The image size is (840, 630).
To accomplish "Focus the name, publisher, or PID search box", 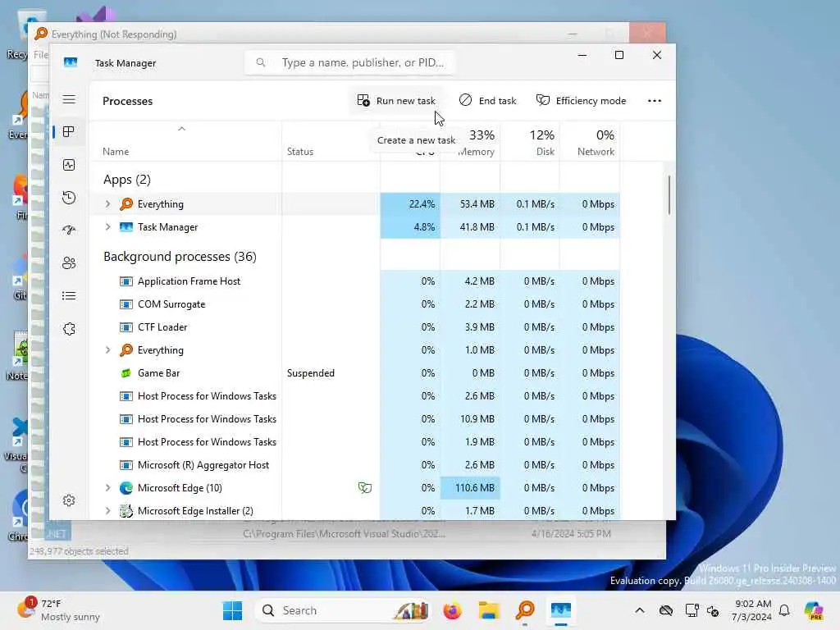I will coord(350,62).
